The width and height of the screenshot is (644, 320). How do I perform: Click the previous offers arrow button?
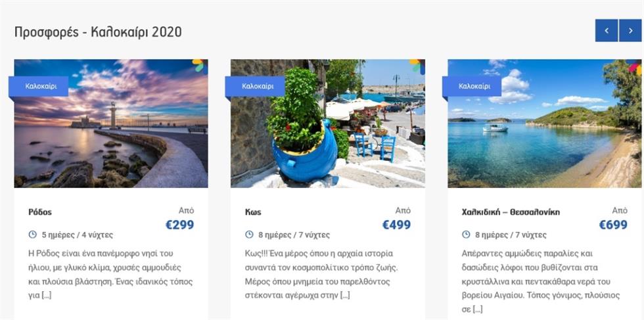pos(606,30)
